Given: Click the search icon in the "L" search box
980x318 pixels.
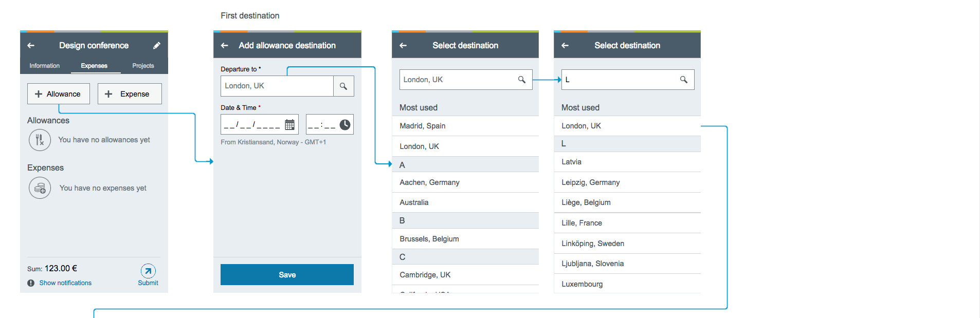Looking at the screenshot, I should click(x=684, y=80).
